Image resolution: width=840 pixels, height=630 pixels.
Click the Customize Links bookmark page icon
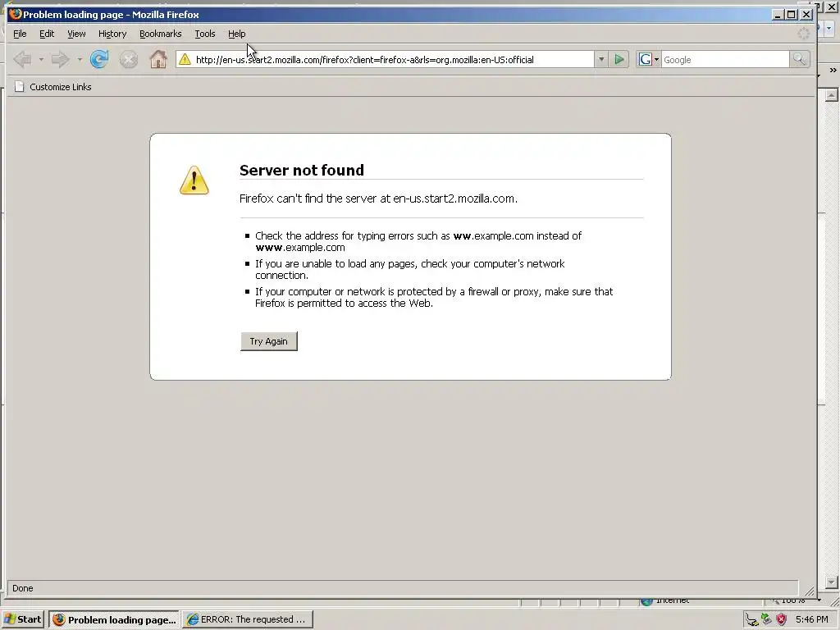(x=20, y=87)
